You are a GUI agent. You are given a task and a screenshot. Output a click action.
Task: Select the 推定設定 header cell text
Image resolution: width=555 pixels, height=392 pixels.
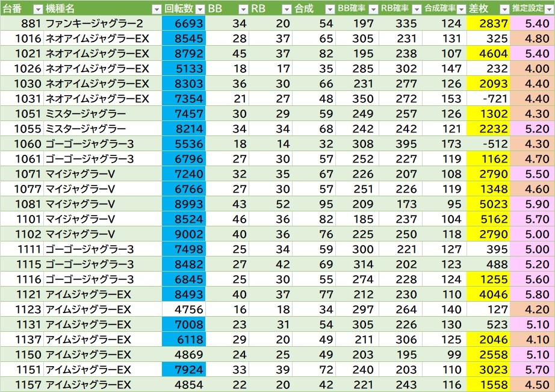pos(527,8)
